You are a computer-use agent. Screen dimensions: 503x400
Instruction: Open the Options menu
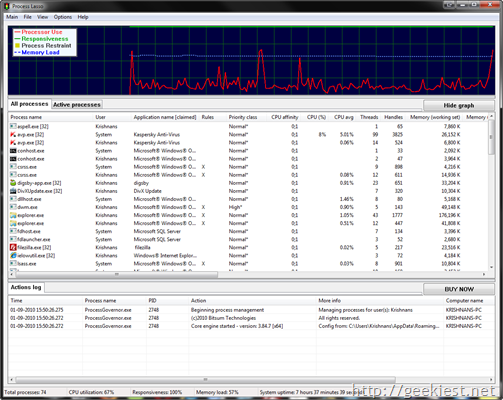click(63, 17)
